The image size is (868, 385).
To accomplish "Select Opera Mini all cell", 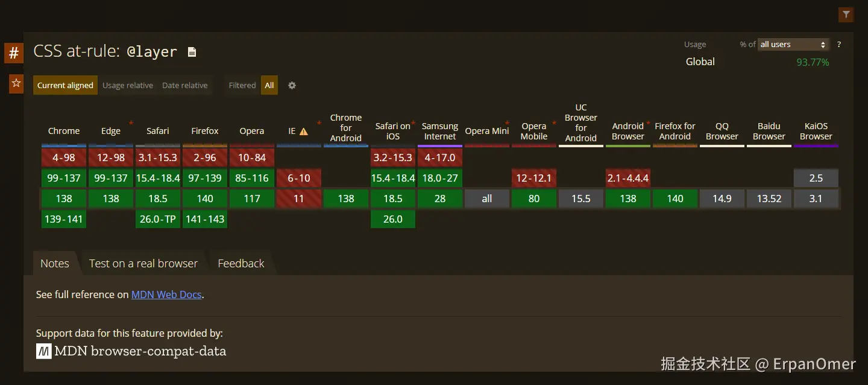I will click(x=487, y=199).
